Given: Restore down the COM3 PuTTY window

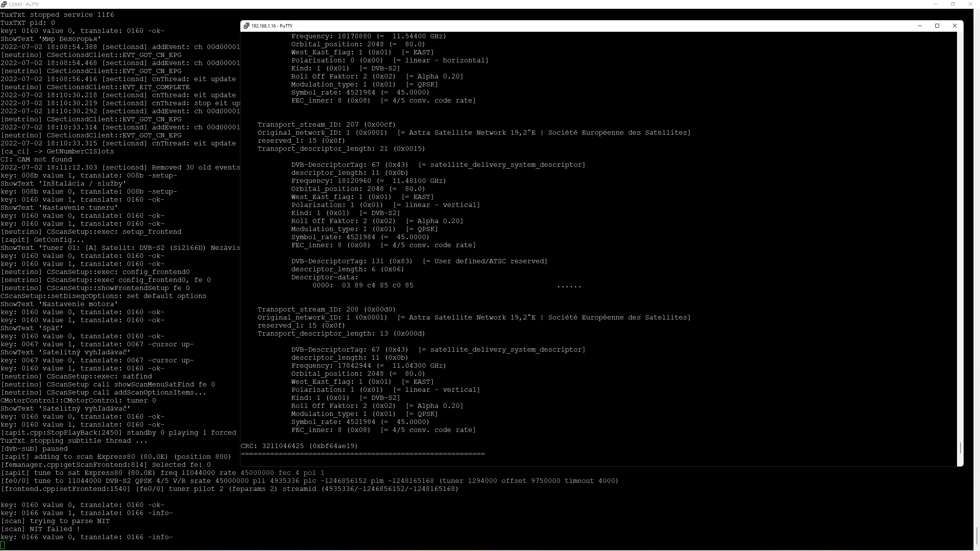Looking at the screenshot, I should (x=953, y=4).
